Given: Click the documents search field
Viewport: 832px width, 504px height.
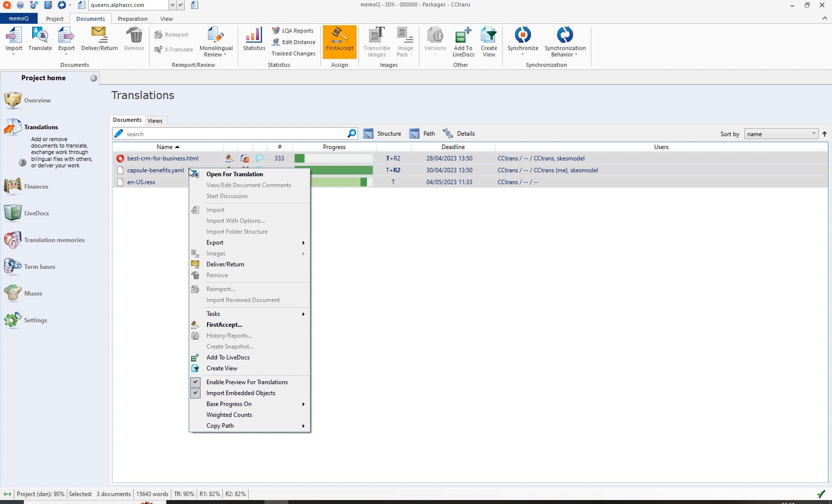Looking at the screenshot, I should pyautogui.click(x=235, y=134).
